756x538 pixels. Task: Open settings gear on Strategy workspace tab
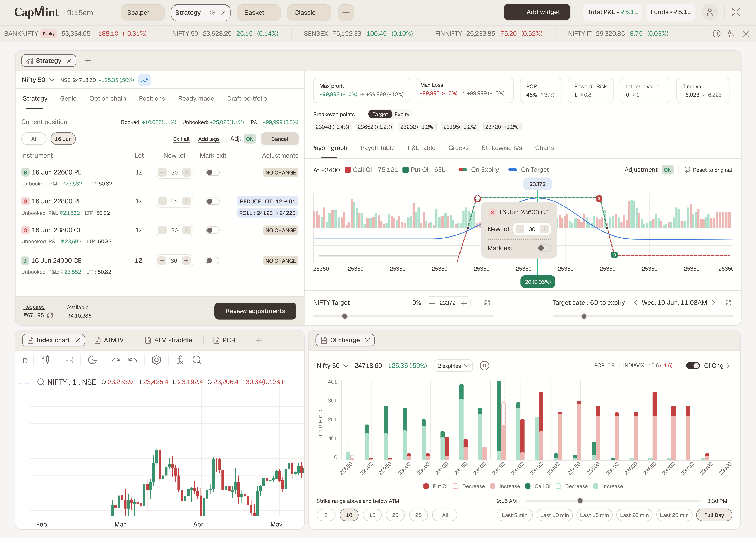pos(212,13)
